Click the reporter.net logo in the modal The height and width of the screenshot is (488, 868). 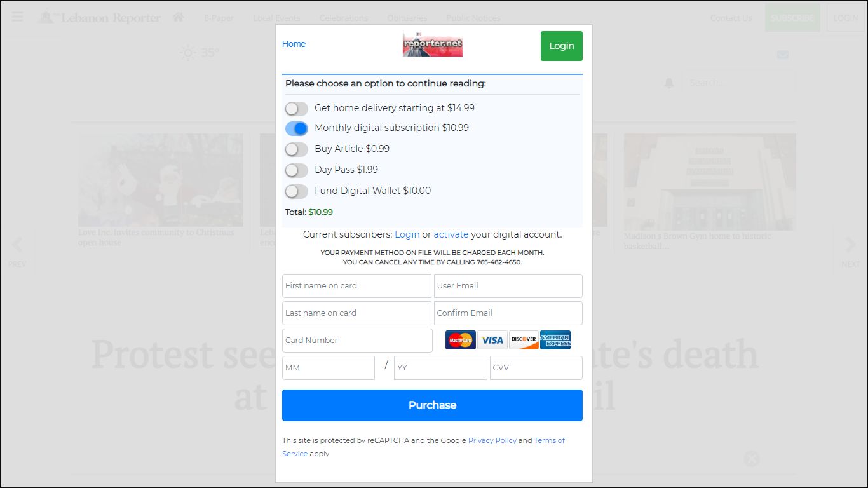click(433, 44)
